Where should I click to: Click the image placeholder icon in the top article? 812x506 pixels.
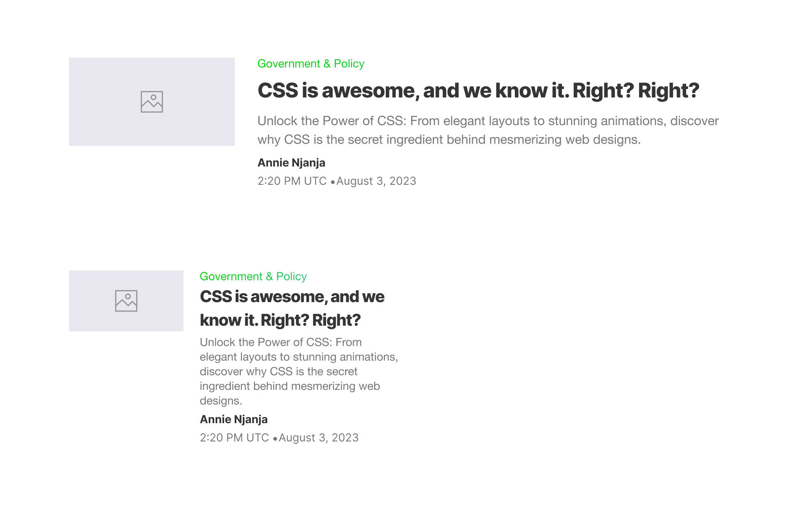[x=152, y=102]
